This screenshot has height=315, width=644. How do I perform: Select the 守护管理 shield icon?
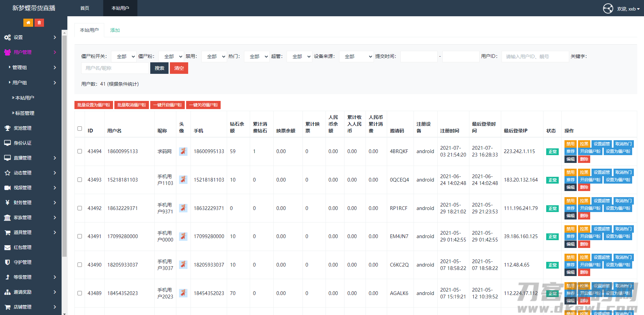click(x=7, y=262)
